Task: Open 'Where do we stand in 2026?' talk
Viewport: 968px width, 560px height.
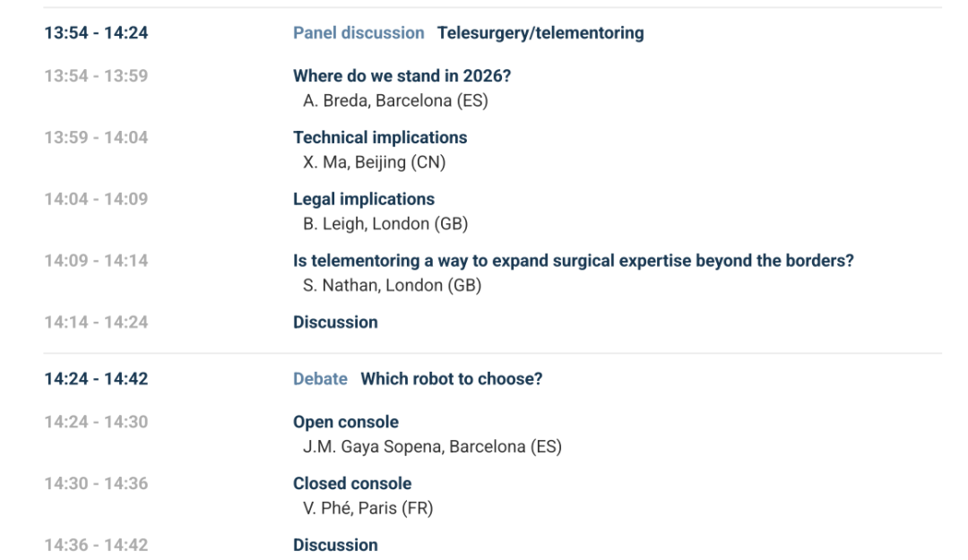Action: pyautogui.click(x=402, y=77)
